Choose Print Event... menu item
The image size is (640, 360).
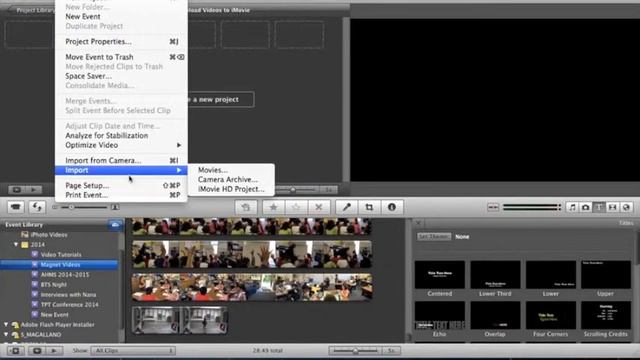click(x=121, y=195)
